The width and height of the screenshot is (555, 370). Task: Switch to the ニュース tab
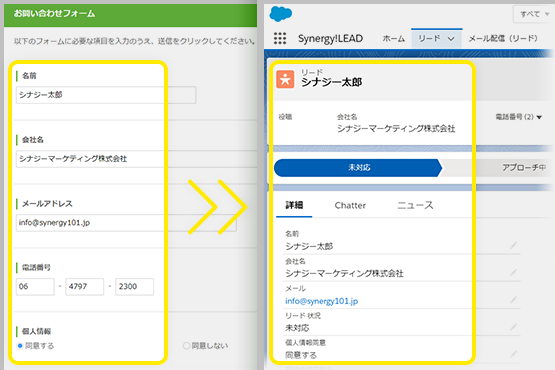[x=415, y=205]
